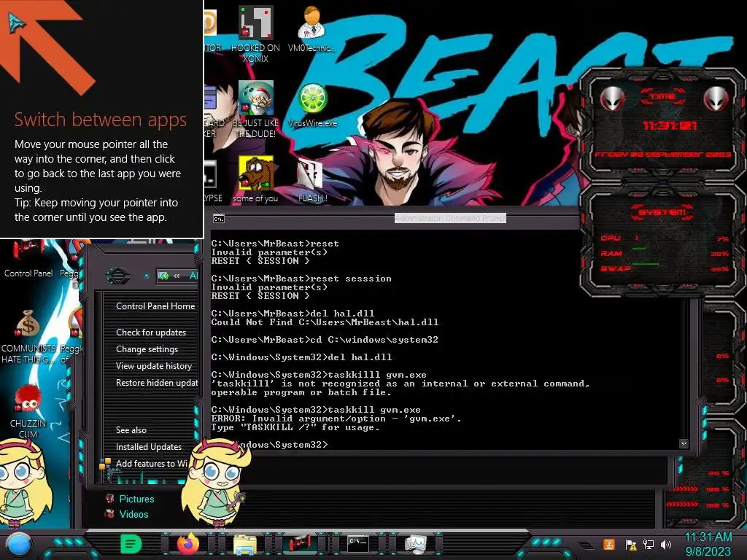The width and height of the screenshot is (747, 560).
Task: Click Restore hidden updates link
Action: (x=157, y=382)
